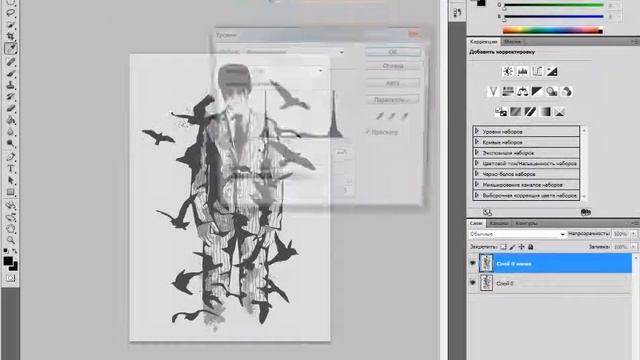Add a Selective Color adjustment
Viewport: 640px width, 360px height.
[x=560, y=111]
